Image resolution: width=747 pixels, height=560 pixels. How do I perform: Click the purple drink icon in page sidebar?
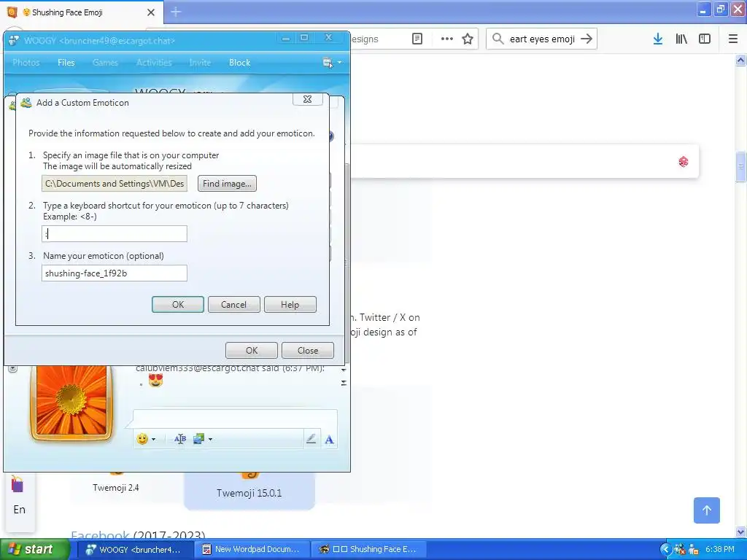coord(18,484)
